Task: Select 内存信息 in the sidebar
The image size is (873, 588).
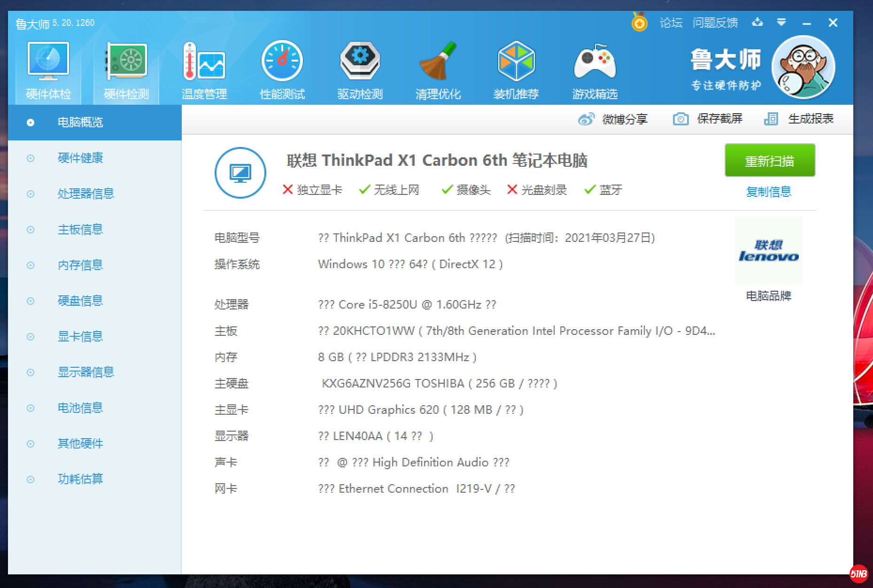Action: point(80,265)
